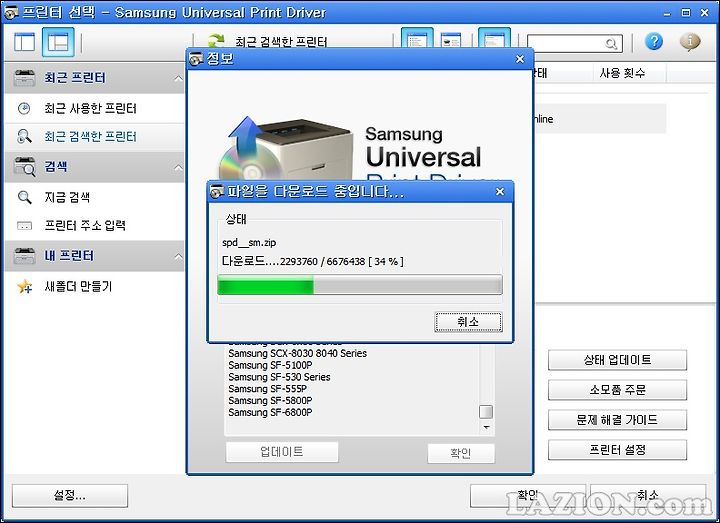Select the third view mode icon
Screen dimensions: 720x523
pyautogui.click(x=494, y=39)
